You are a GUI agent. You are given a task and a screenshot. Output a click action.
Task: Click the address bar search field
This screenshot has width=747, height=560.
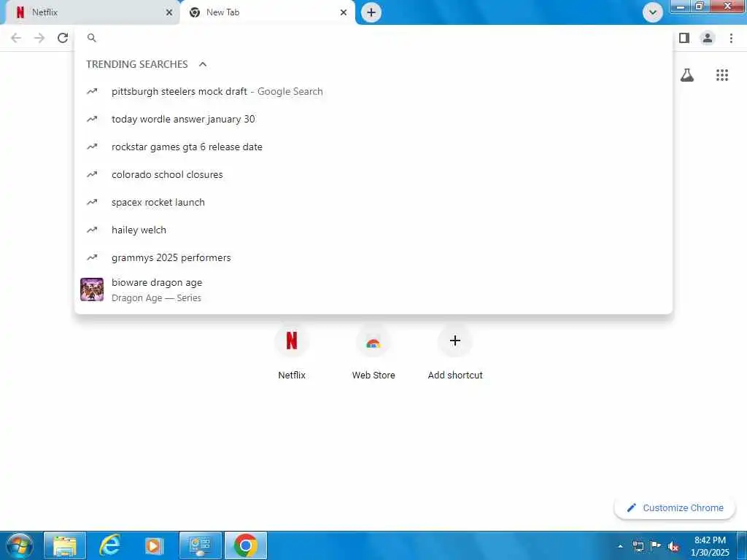tap(373, 38)
